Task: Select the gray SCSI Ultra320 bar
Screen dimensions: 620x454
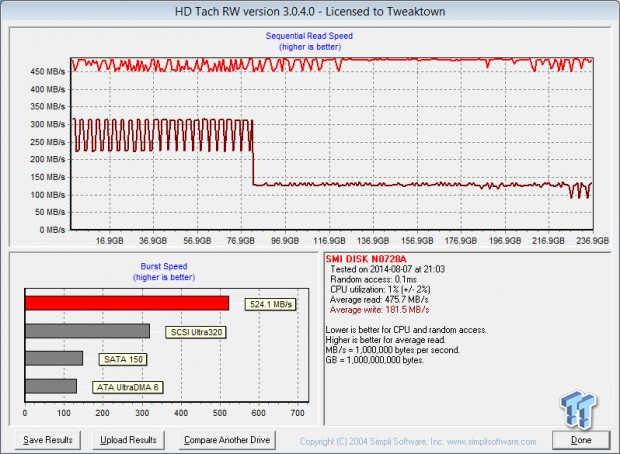Action: tap(87, 331)
